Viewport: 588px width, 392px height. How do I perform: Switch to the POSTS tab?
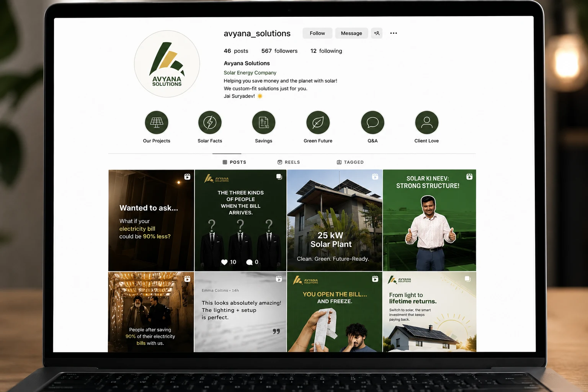pyautogui.click(x=234, y=162)
